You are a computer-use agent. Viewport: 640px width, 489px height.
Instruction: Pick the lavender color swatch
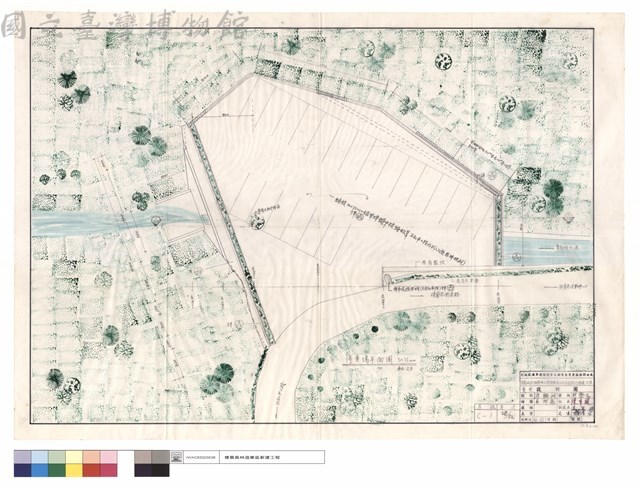[22, 457]
